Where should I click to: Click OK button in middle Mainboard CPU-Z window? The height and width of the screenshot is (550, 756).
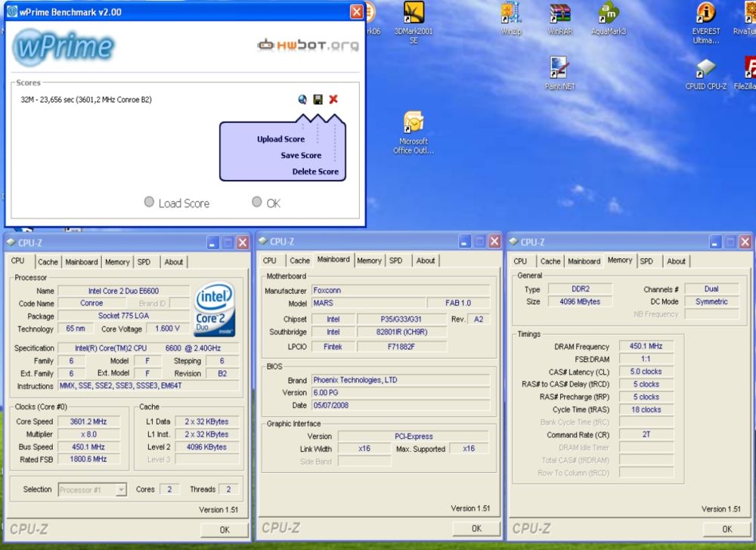pos(476,528)
